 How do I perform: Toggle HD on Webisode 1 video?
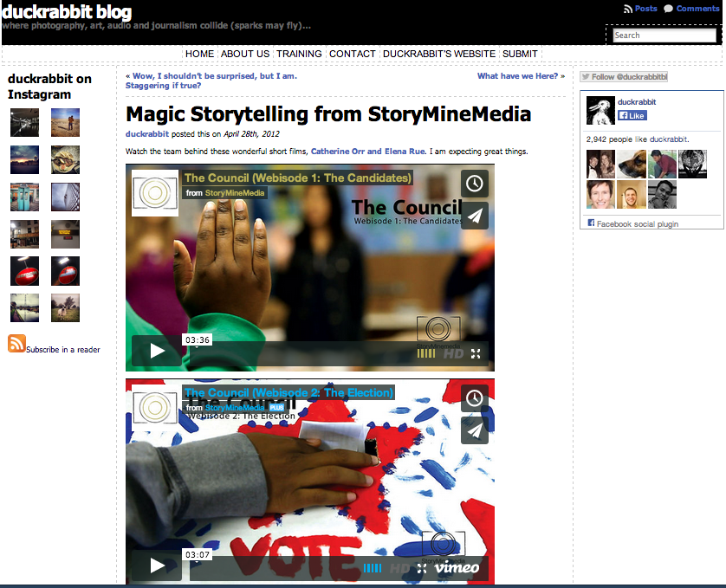click(453, 353)
